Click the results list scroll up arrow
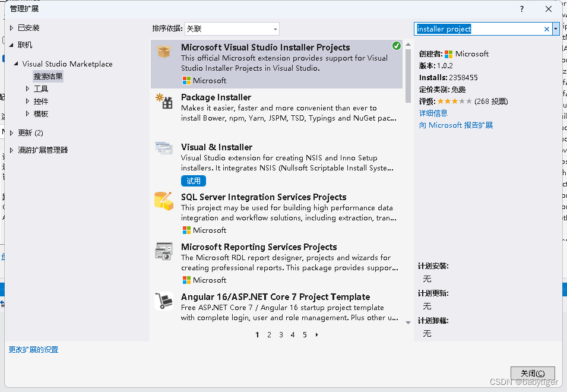This screenshot has width=567, height=392. pos(408,45)
